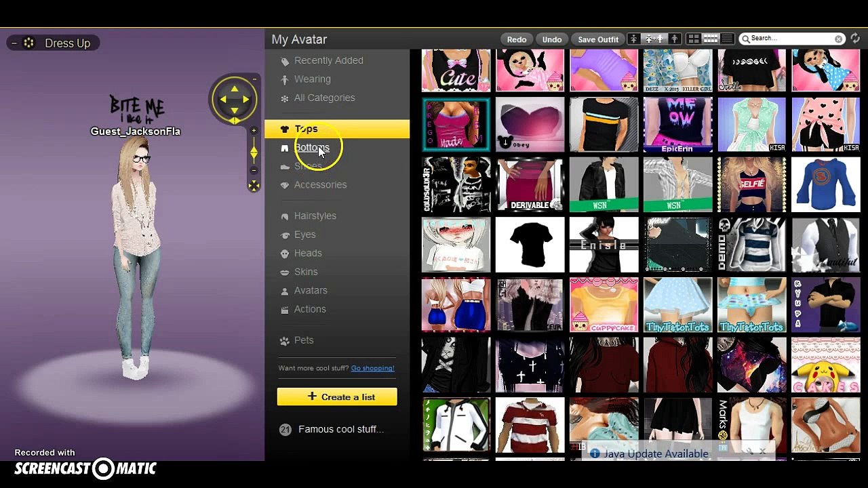
Task: Pick the black crosses crop top thumbnail
Action: pos(530,365)
